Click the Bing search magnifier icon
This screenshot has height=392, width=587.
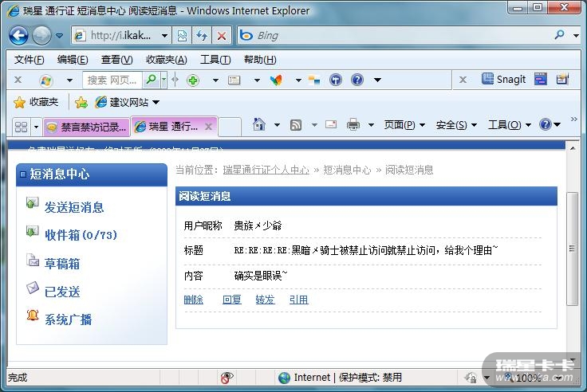[559, 35]
